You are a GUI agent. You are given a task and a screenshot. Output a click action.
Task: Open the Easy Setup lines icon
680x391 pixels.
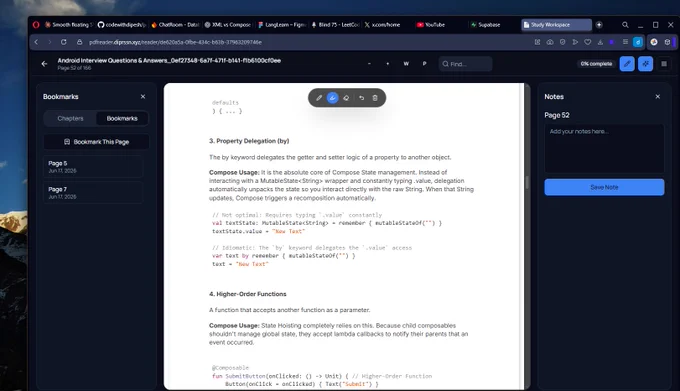625,42
